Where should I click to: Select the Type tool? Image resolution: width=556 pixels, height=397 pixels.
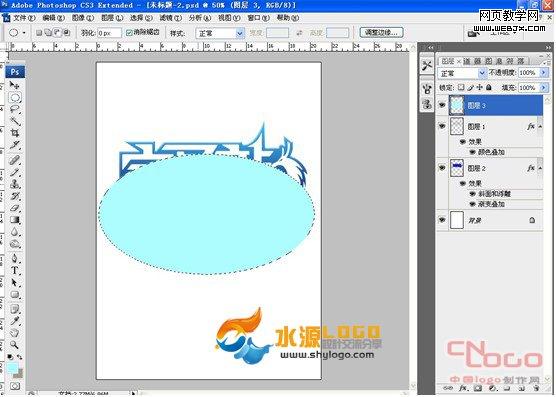[x=15, y=270]
